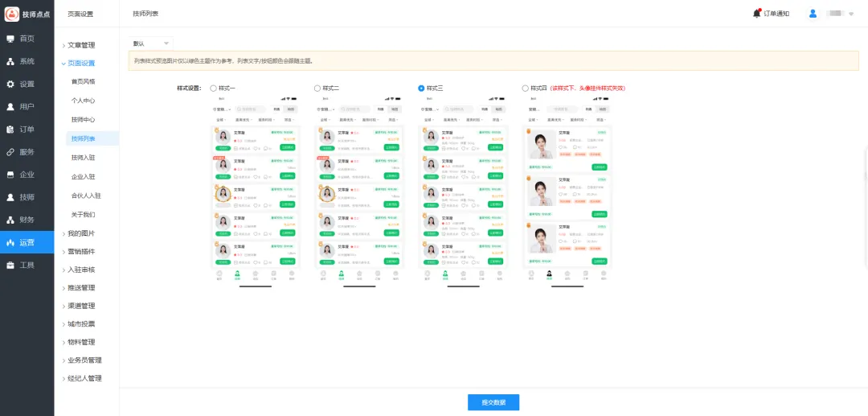
Task: Open the 系统 system icon in sidebar
Action: pos(10,61)
